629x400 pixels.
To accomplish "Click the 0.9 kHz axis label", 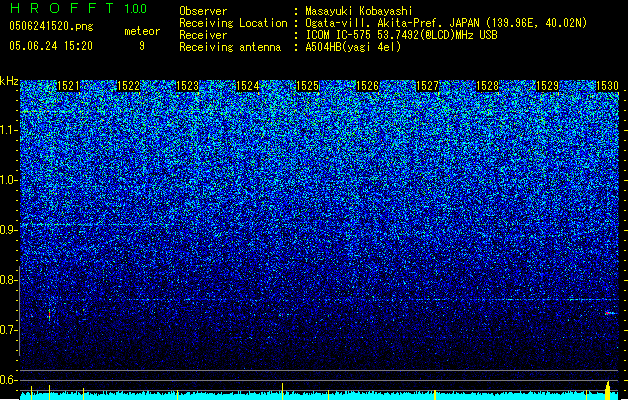I will click(9, 230).
